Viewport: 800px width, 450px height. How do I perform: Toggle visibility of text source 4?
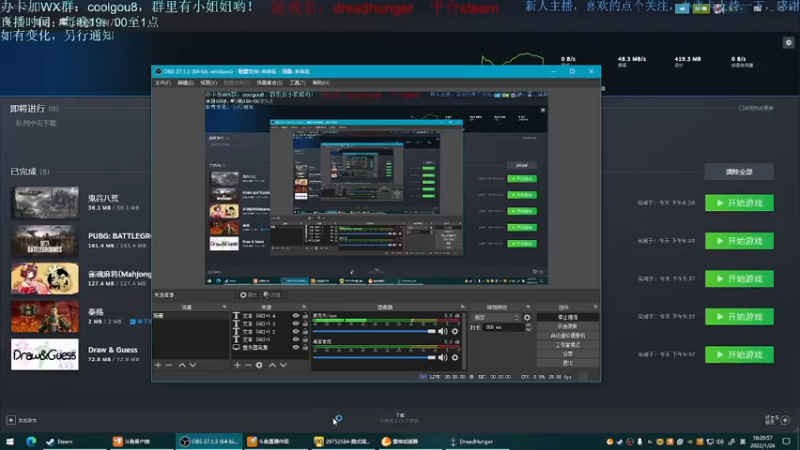click(x=295, y=316)
